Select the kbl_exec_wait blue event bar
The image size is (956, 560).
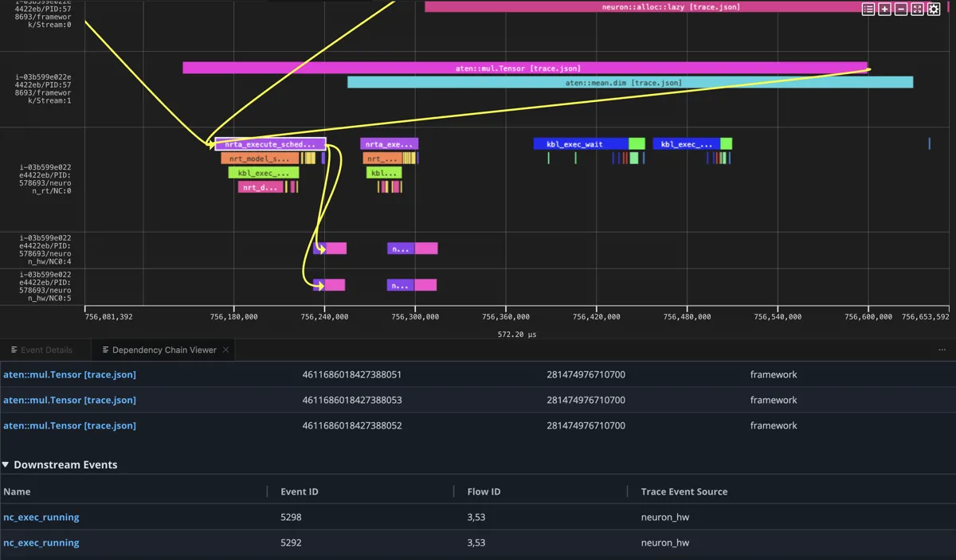(581, 144)
